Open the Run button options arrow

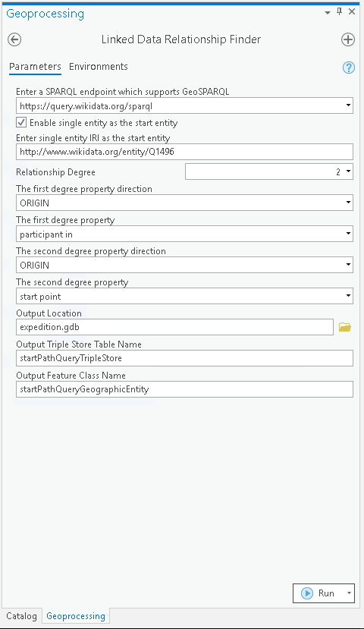pos(349,593)
